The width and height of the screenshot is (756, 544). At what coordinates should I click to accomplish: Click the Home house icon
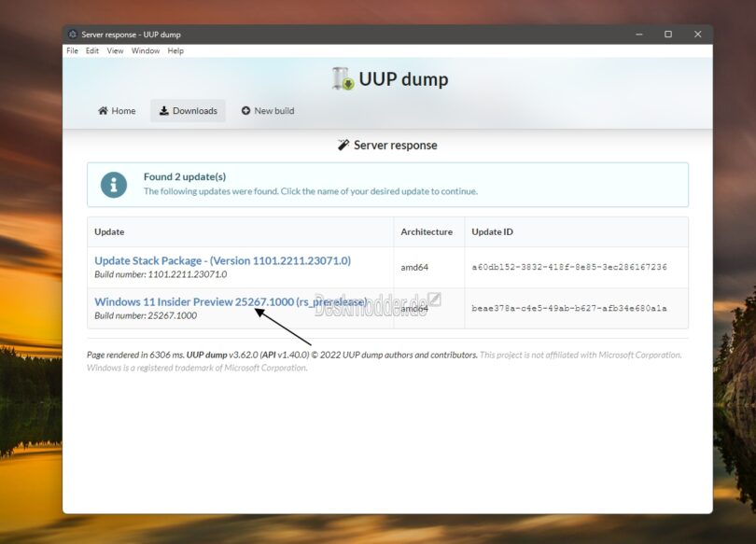click(102, 110)
